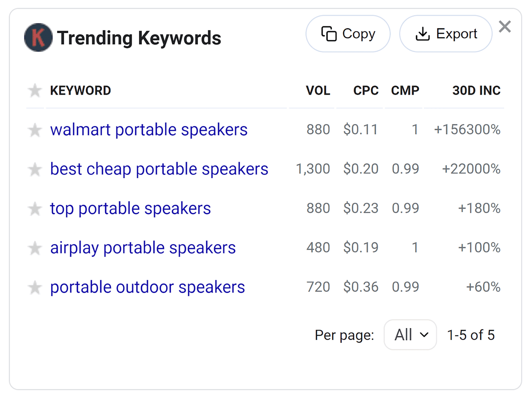Star the 'top portable speakers' keyword

35,209
